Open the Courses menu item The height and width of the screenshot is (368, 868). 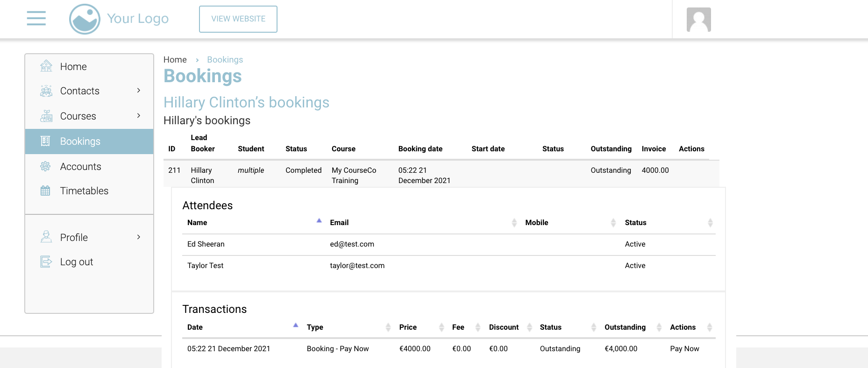(x=78, y=116)
